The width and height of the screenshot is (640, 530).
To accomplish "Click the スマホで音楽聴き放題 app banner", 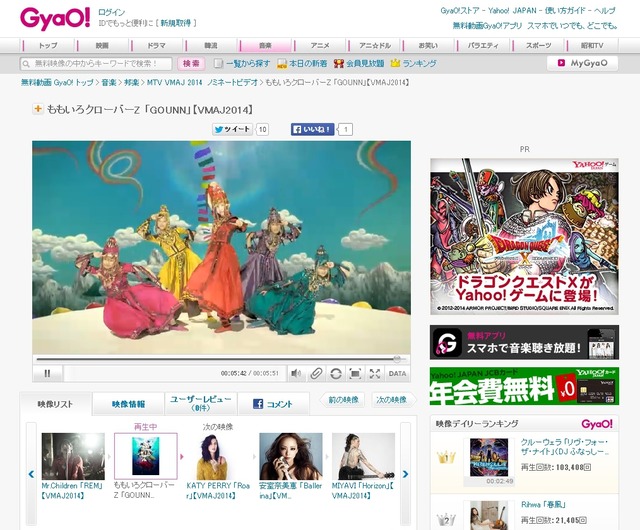I will click(524, 342).
